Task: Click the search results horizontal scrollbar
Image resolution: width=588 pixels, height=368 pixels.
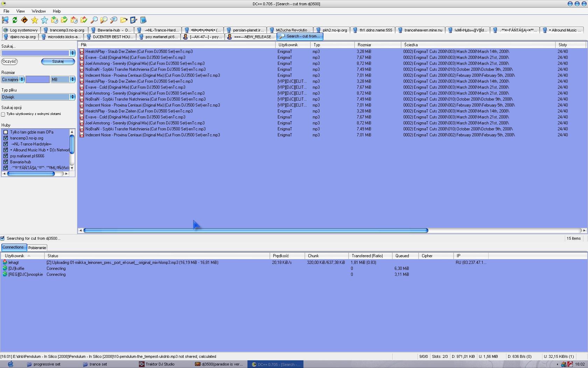Action: 255,231
